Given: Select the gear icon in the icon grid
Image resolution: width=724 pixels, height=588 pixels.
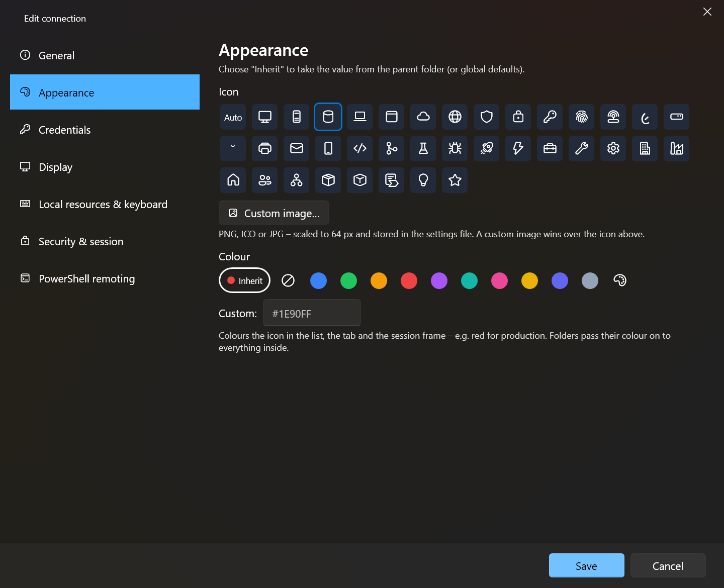Looking at the screenshot, I should [x=613, y=149].
